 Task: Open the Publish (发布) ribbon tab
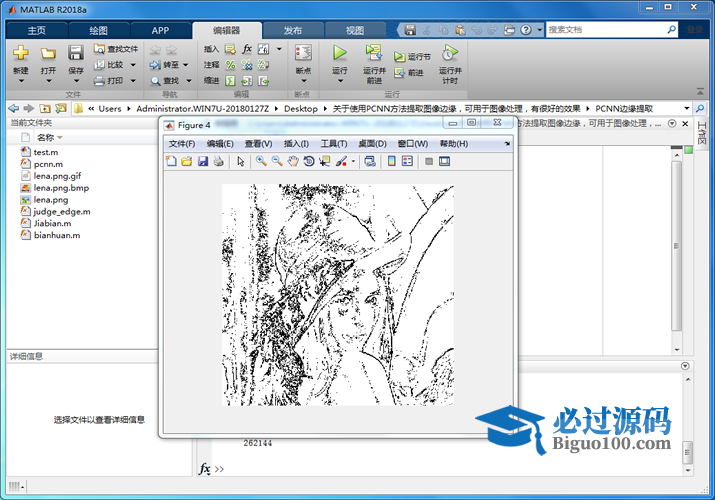(293, 31)
